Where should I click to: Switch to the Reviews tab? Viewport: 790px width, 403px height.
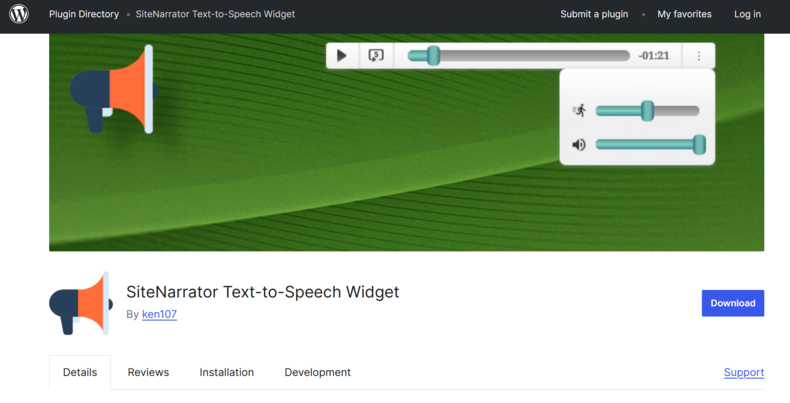coord(148,372)
